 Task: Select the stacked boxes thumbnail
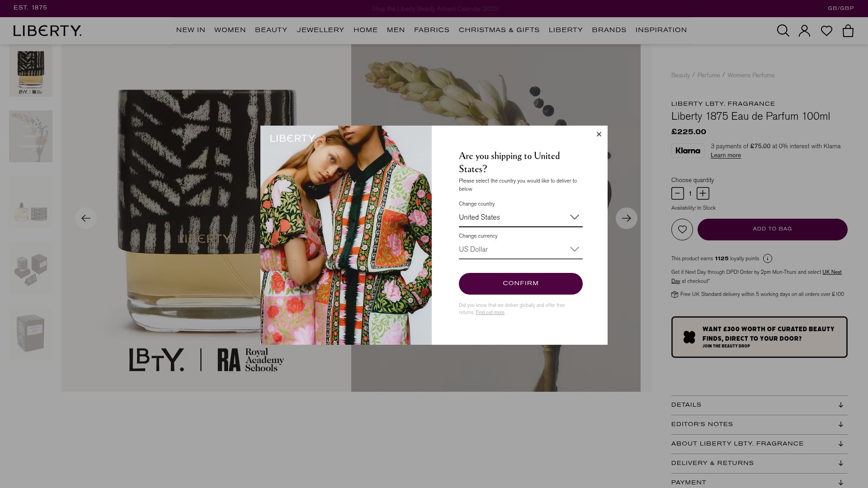click(x=31, y=268)
